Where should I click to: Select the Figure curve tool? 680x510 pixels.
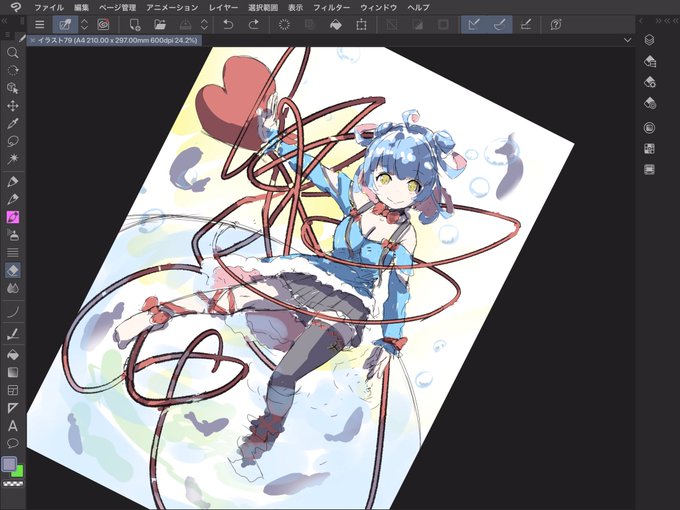[x=13, y=311]
